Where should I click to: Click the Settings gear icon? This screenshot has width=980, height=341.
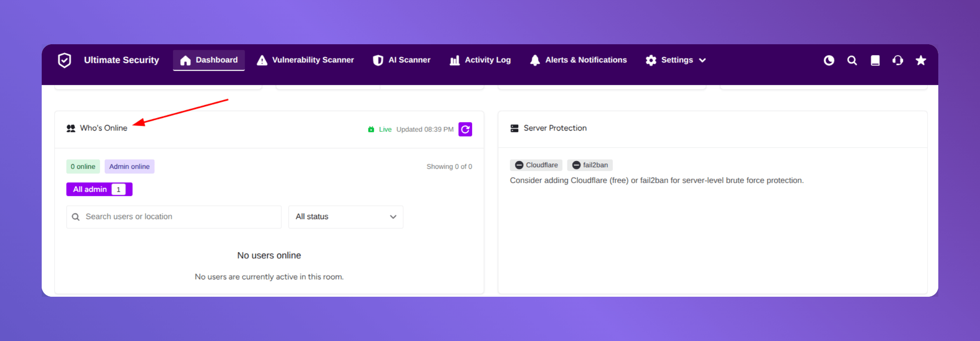(651, 60)
